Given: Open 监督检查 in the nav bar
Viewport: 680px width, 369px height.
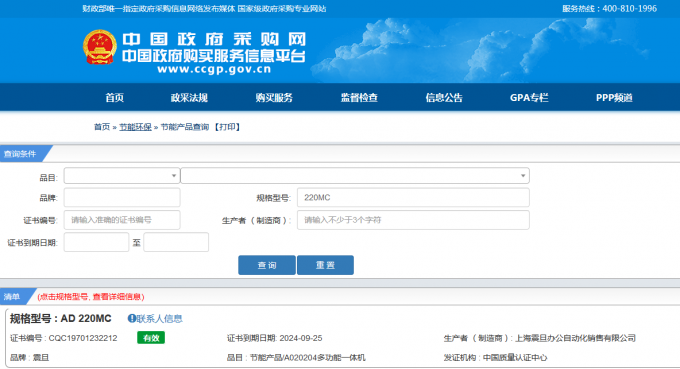Looking at the screenshot, I should pos(359,98).
